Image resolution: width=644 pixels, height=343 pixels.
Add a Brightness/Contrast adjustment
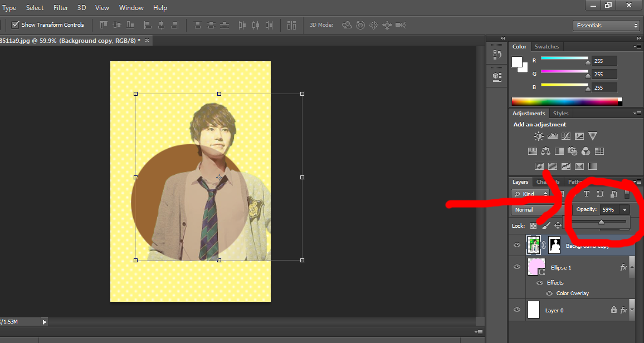(539, 136)
